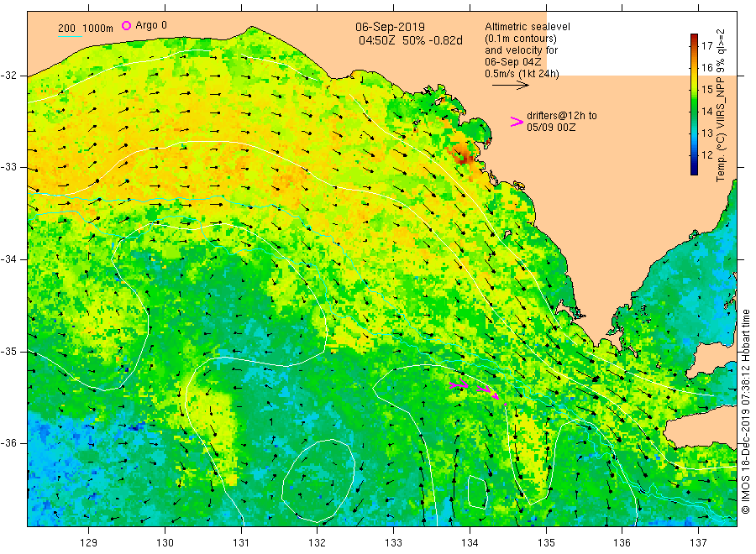
Task: Click the 133 longitude axis label
Action: tap(393, 543)
